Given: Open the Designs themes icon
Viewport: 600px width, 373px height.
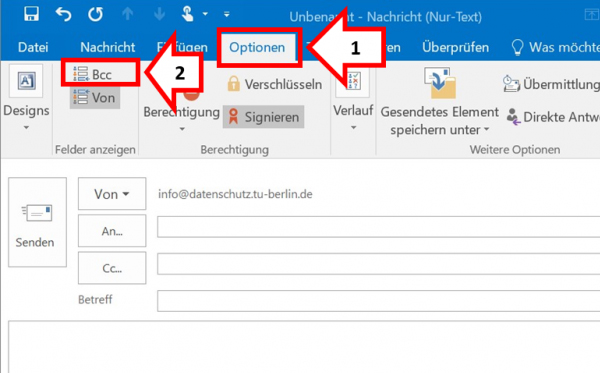Looking at the screenshot, I should point(26,81).
